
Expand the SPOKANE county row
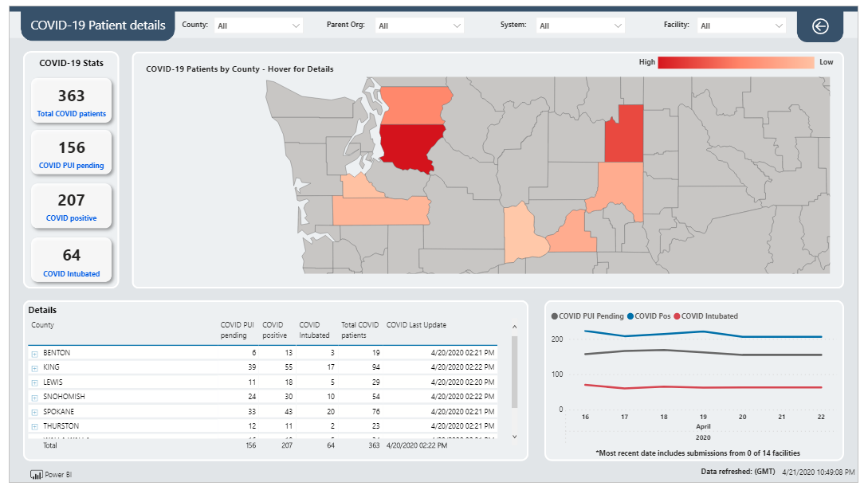(x=34, y=412)
